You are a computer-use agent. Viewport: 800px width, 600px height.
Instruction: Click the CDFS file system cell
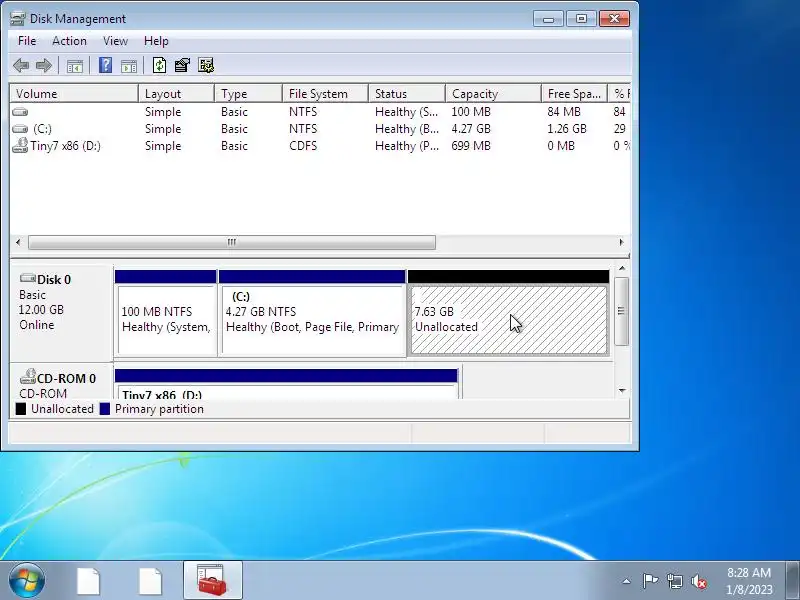tap(303, 146)
